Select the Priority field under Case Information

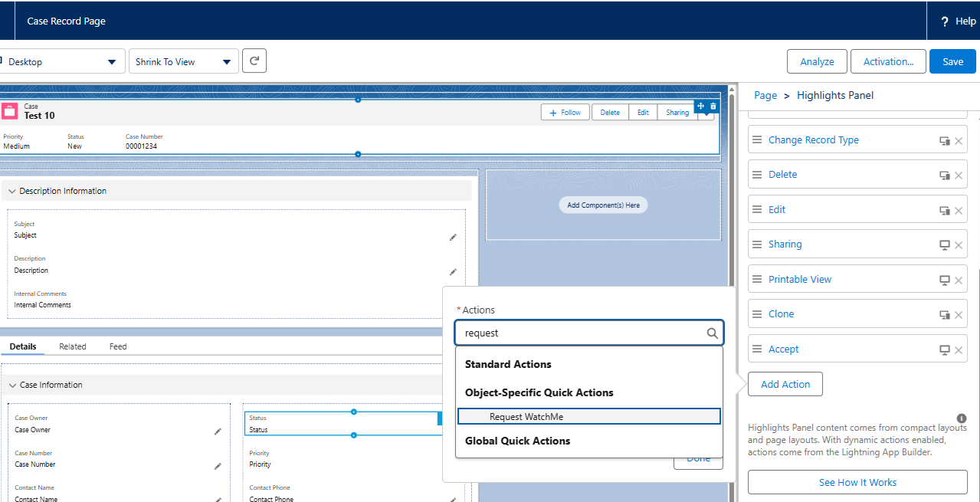[x=343, y=458]
